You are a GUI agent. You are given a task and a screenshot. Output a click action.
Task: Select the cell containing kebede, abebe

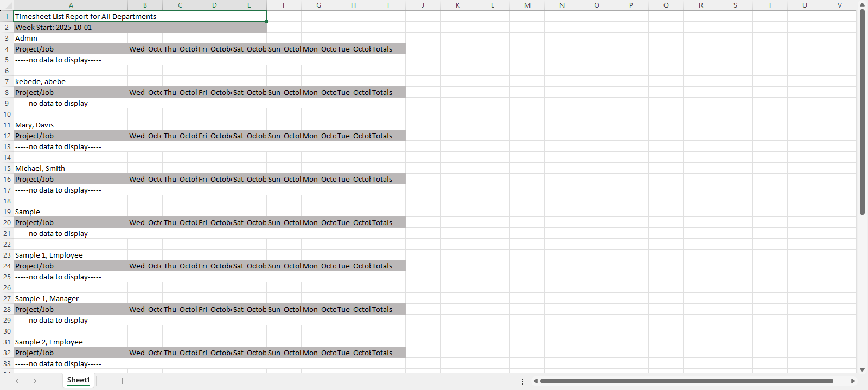(71, 81)
